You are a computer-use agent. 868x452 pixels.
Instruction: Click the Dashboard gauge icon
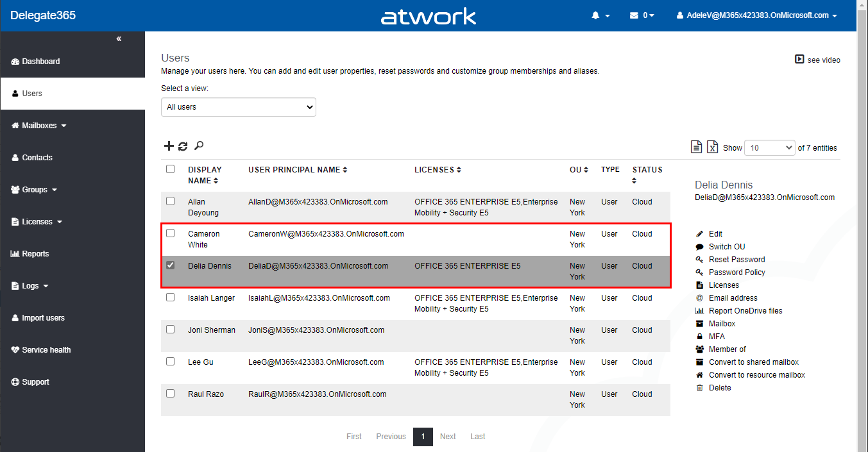pos(15,62)
